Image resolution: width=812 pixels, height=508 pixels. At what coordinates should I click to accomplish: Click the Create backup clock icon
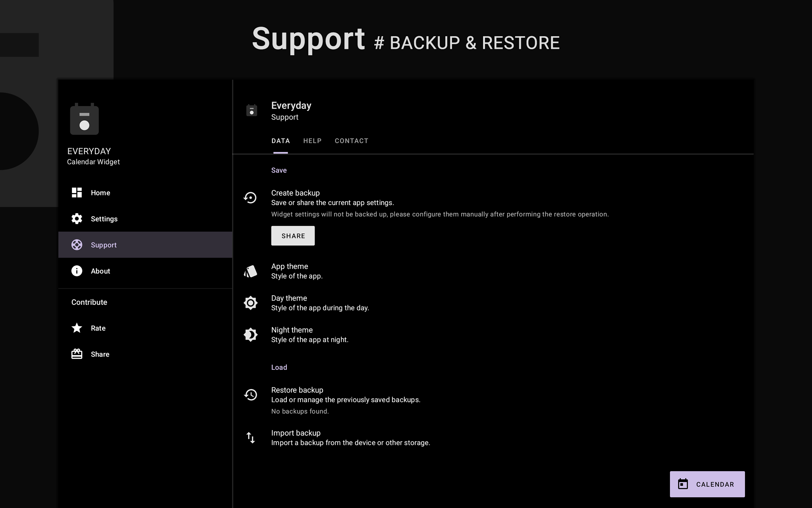(x=250, y=197)
